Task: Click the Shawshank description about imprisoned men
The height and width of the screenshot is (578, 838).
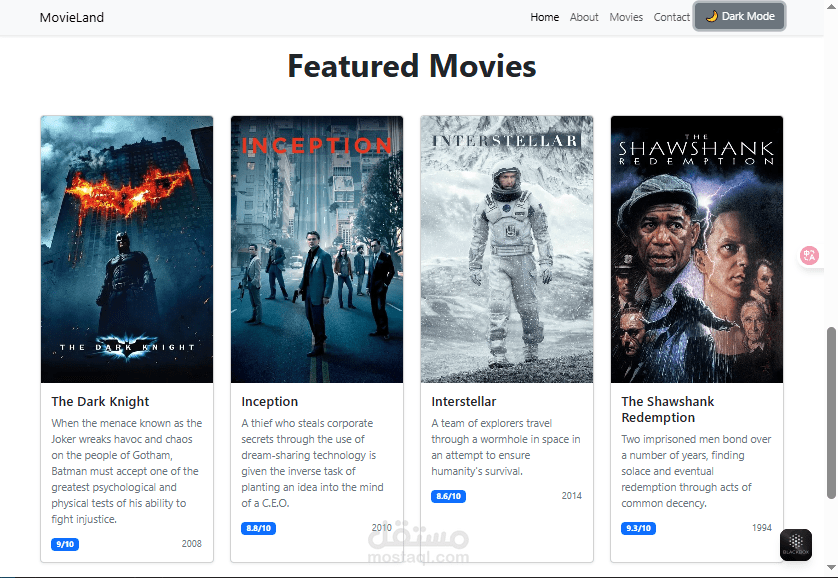Action: coord(696,471)
